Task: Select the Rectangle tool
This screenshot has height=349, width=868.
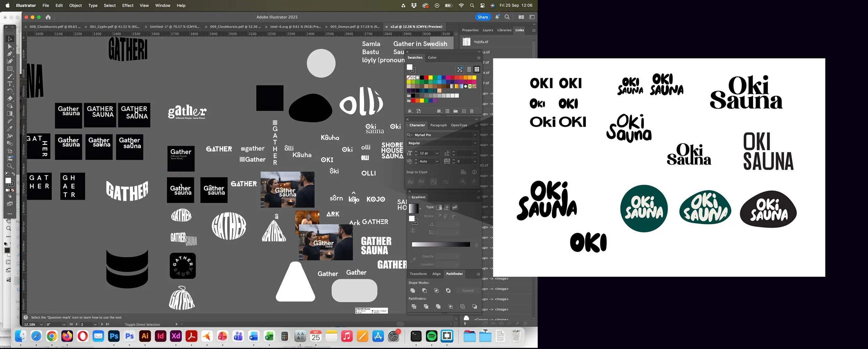Action: click(x=10, y=69)
